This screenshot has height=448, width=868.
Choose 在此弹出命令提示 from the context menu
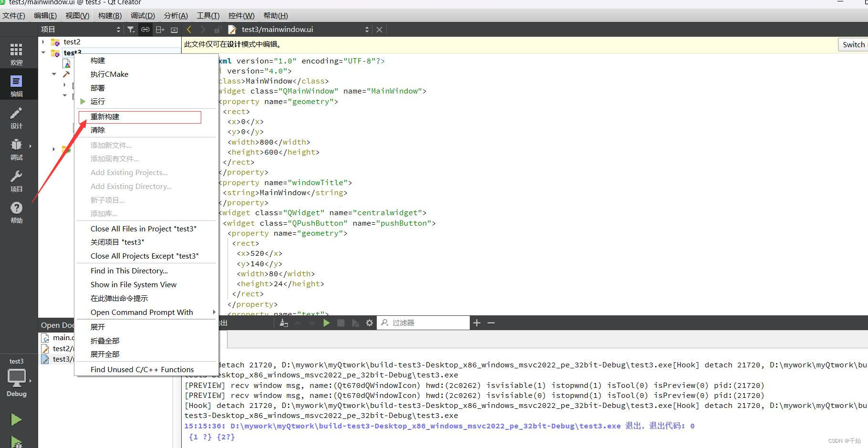[146, 299]
